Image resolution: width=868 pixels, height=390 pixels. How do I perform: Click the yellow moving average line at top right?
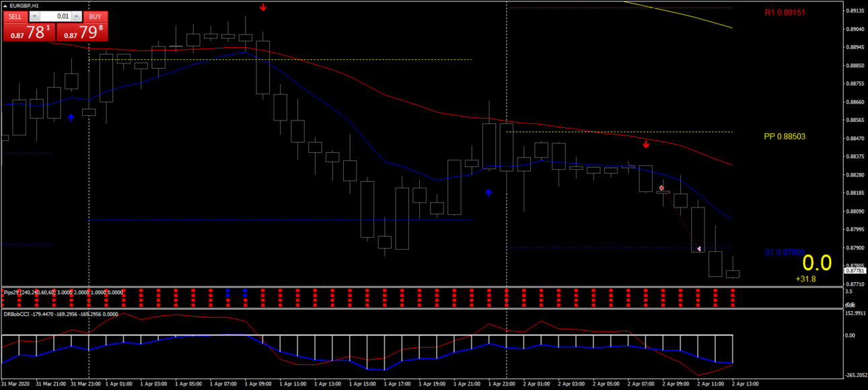680,13
